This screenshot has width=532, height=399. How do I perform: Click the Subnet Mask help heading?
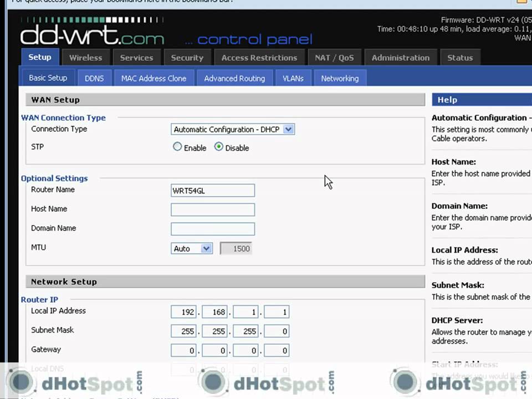coord(458,285)
